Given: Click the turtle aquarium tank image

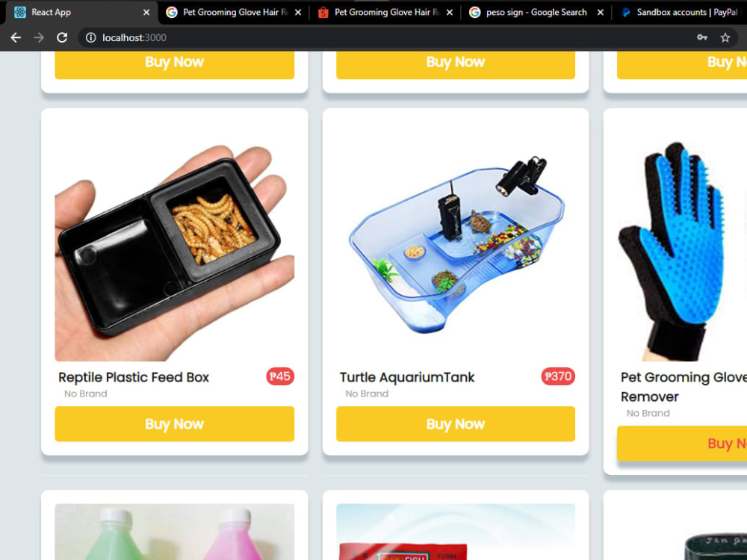Looking at the screenshot, I should [x=456, y=242].
